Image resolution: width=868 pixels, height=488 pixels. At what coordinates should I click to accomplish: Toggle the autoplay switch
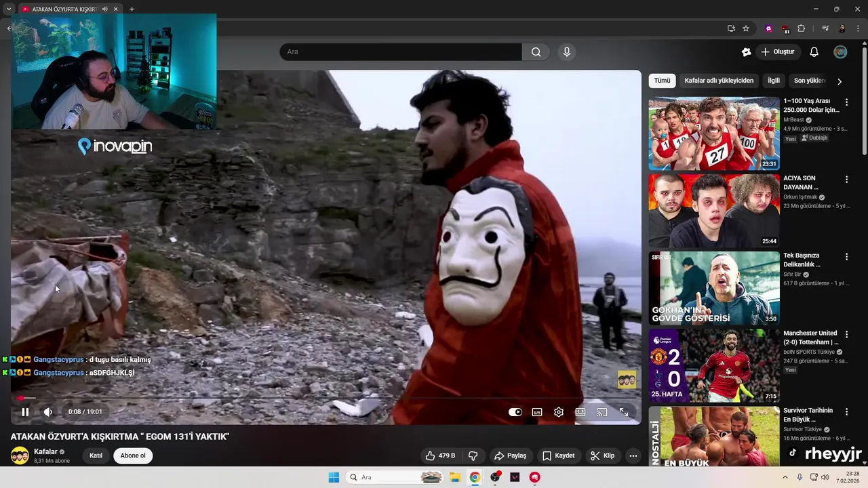click(515, 412)
